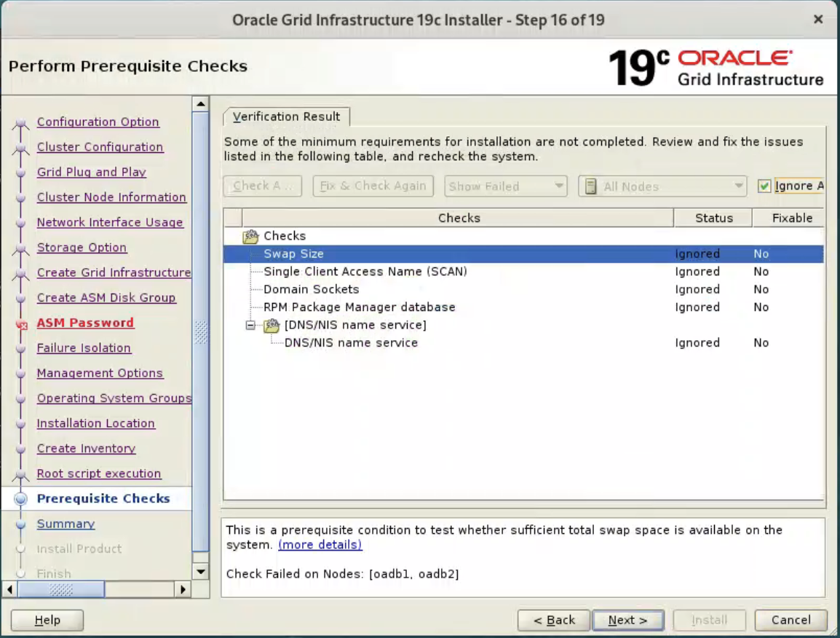This screenshot has width=840, height=638.
Task: Open the Installation Location step
Action: [x=96, y=424]
